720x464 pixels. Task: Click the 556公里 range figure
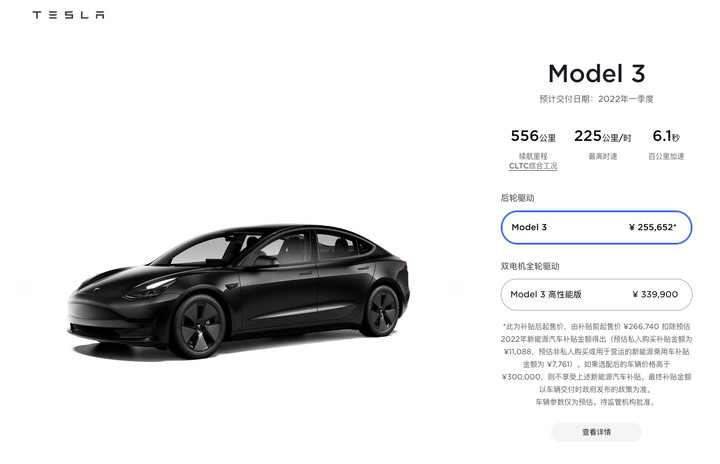click(533, 136)
